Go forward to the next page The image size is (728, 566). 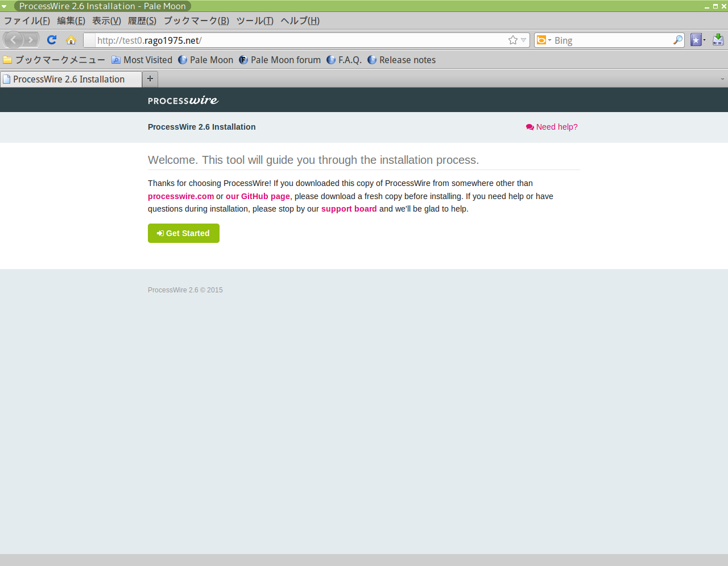pyautogui.click(x=31, y=40)
